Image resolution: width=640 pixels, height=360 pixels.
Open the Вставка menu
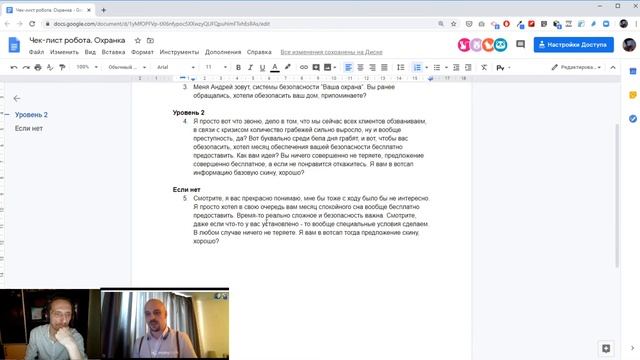[x=113, y=52]
